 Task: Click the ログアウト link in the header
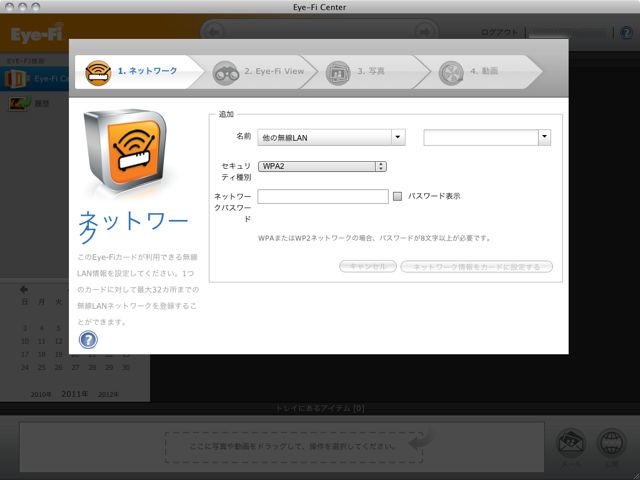click(499, 32)
